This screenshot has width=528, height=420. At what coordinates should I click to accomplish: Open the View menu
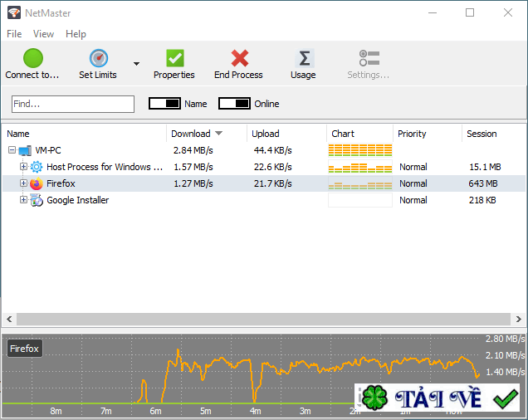(43, 34)
